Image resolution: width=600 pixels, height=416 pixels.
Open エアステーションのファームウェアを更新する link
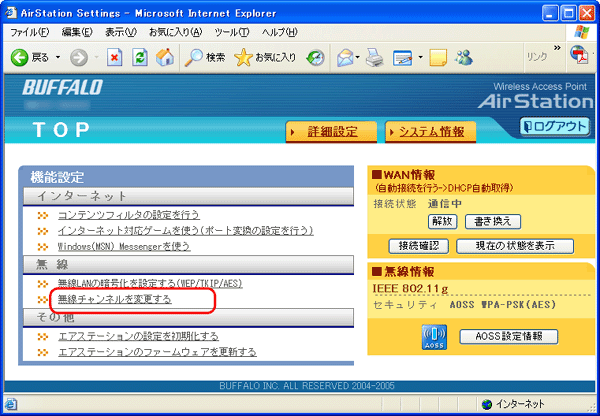tap(157, 352)
